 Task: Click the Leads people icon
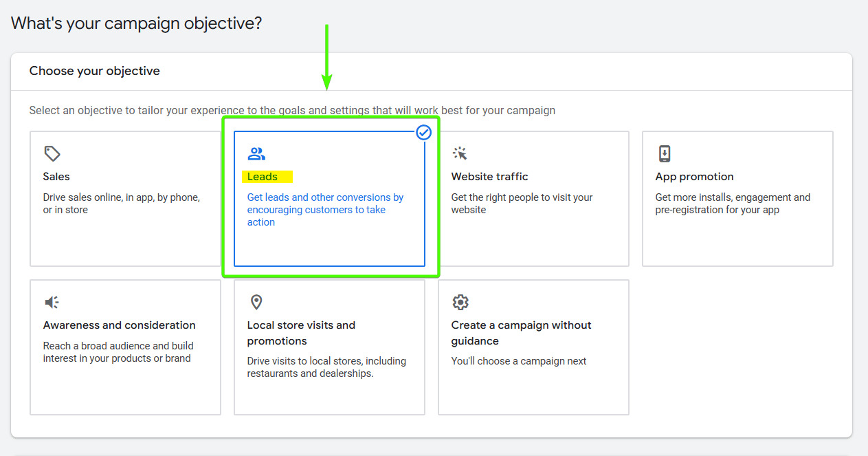click(256, 153)
